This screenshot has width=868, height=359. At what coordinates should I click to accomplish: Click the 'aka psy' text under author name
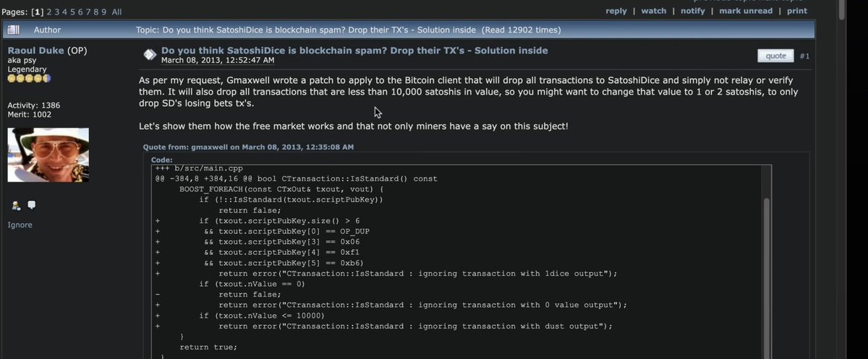pos(23,60)
